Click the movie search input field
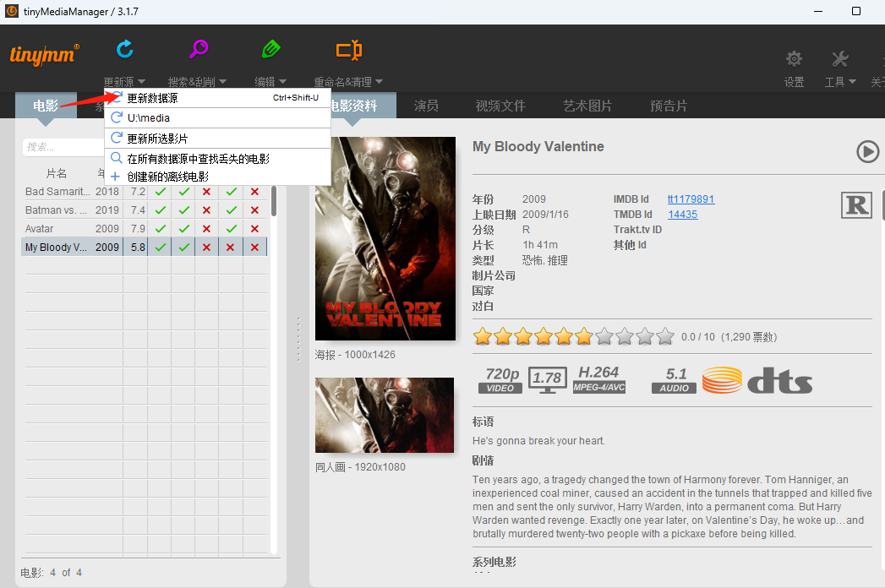 [x=63, y=147]
